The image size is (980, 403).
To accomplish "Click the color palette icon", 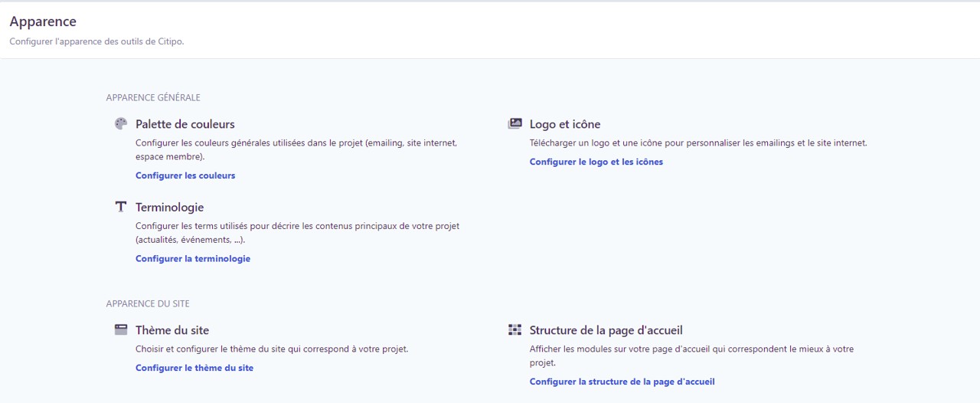I will pos(120,124).
